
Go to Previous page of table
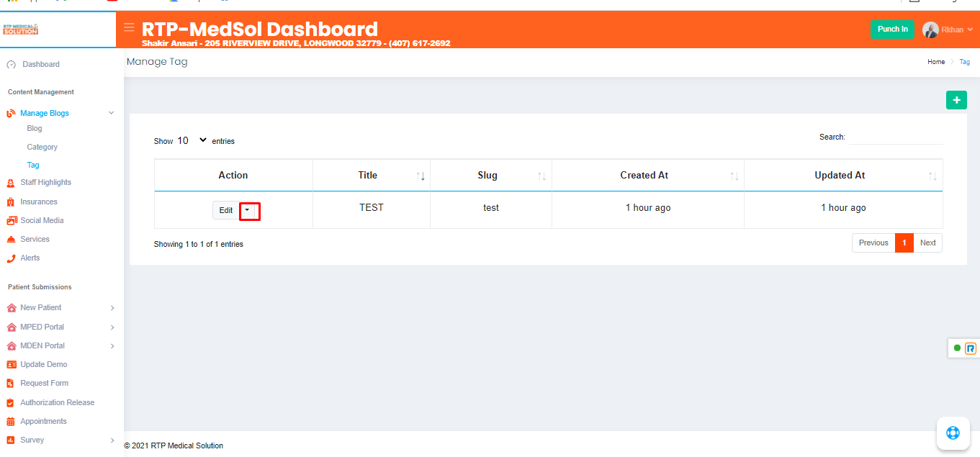pyautogui.click(x=873, y=243)
